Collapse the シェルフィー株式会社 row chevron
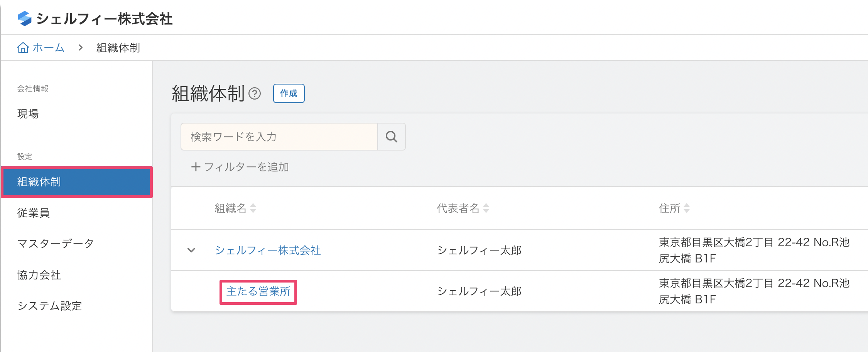Viewport: 868px width, 352px height. pos(191,250)
